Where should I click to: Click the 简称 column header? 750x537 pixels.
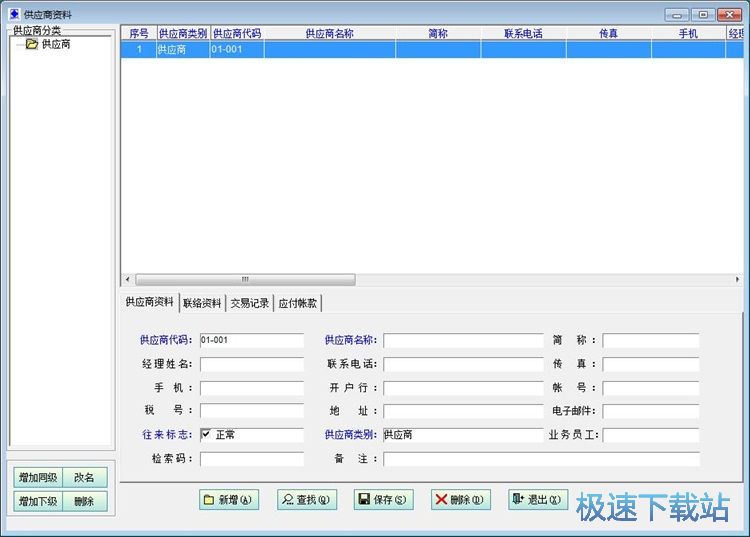438,33
